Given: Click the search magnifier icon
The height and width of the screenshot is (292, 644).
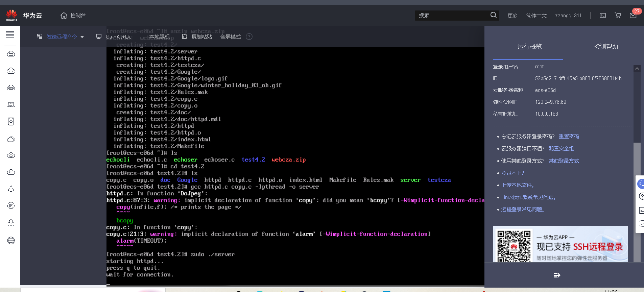Looking at the screenshot, I should coord(493,15).
